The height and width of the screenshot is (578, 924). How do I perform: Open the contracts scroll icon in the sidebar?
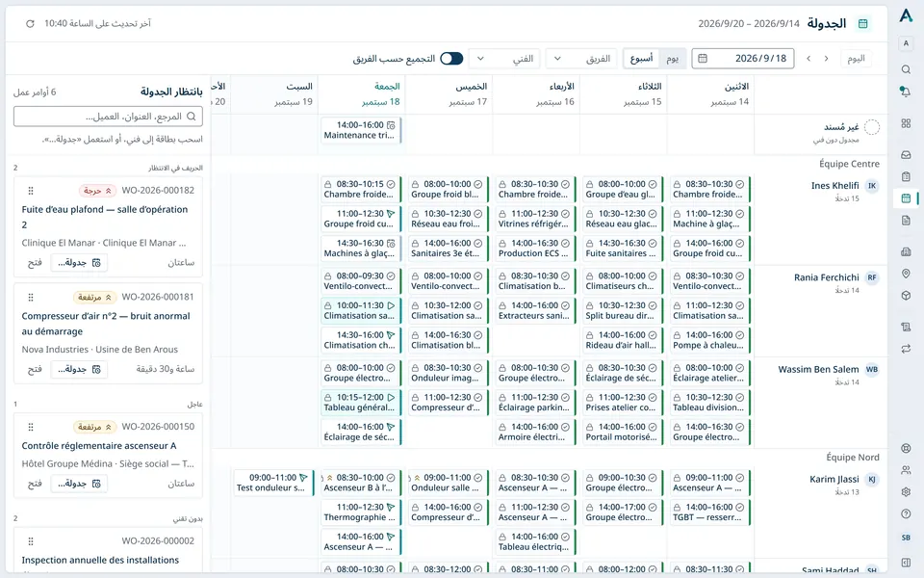(x=906, y=327)
